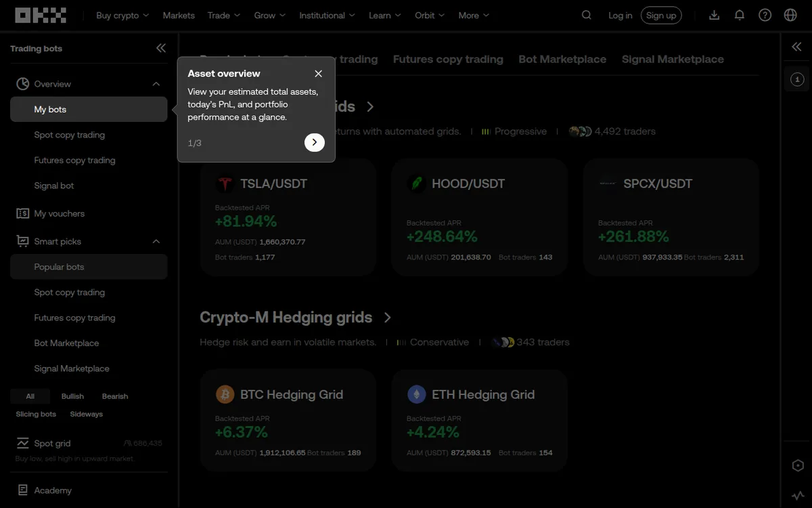The image size is (812, 508).
Task: Select the Bearish filter chip
Action: pyautogui.click(x=115, y=396)
